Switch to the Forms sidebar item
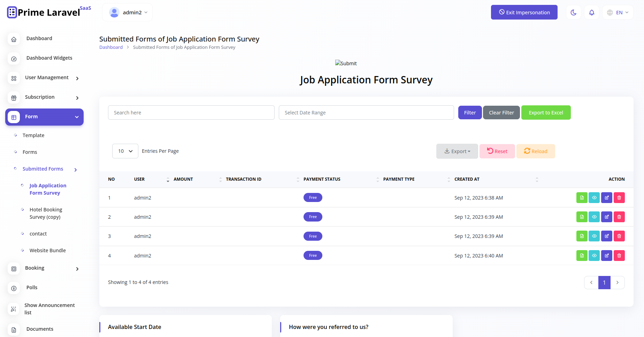The height and width of the screenshot is (337, 644). (30, 152)
